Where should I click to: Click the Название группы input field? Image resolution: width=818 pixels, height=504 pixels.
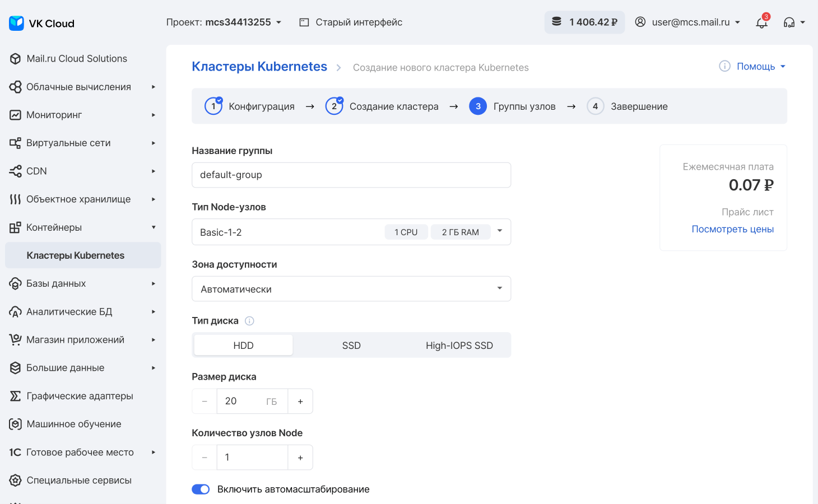[x=351, y=175]
